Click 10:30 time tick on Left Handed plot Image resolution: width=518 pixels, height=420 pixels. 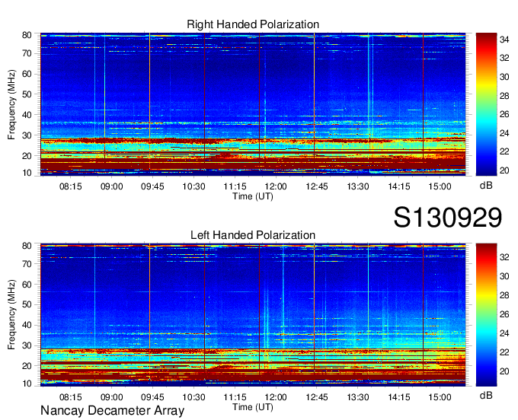click(x=193, y=397)
